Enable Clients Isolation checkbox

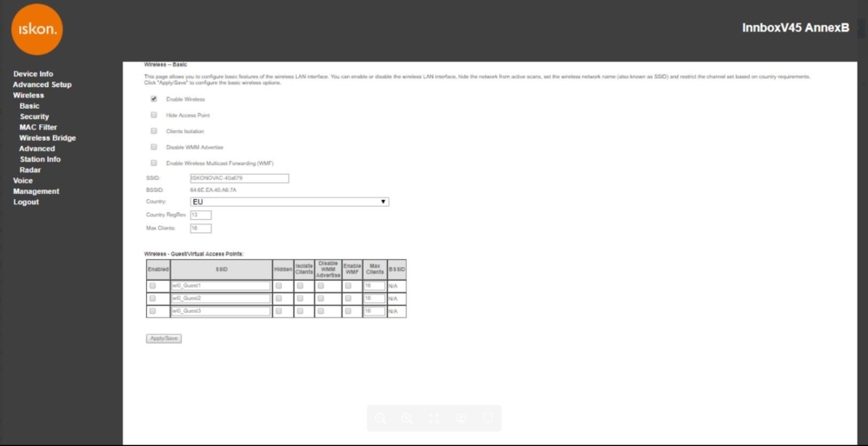point(154,131)
